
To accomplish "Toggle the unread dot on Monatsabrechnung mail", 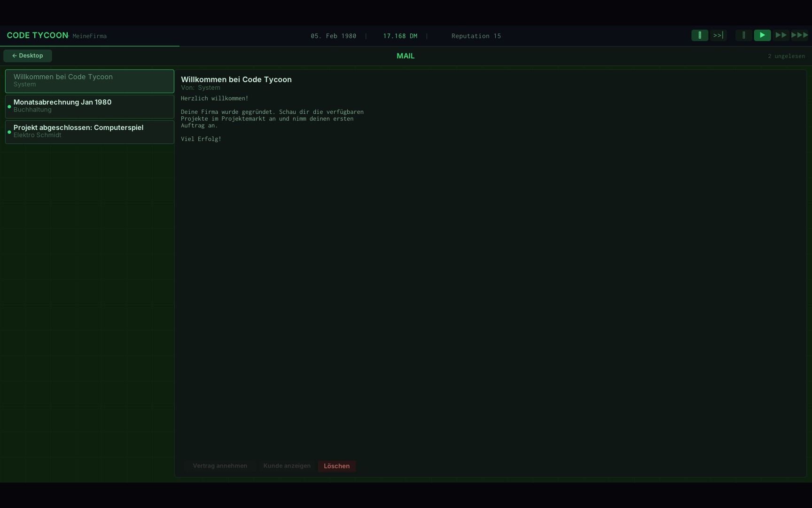I will (x=9, y=106).
